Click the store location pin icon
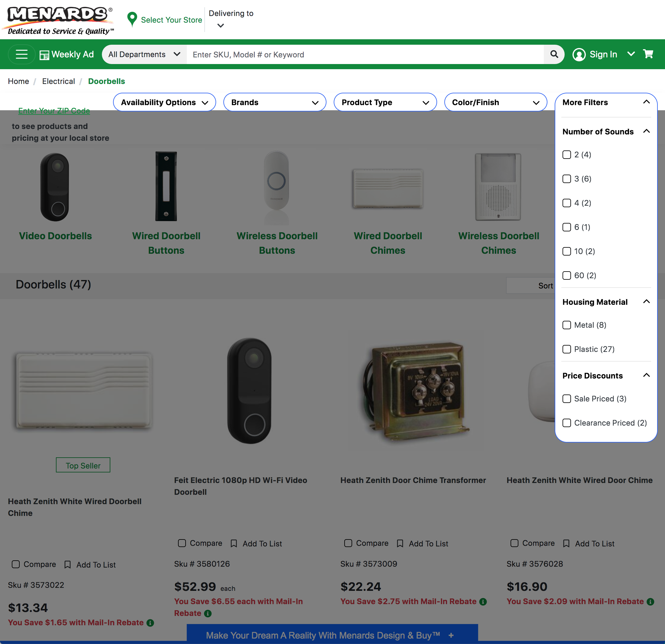The height and width of the screenshot is (644, 665). [132, 19]
